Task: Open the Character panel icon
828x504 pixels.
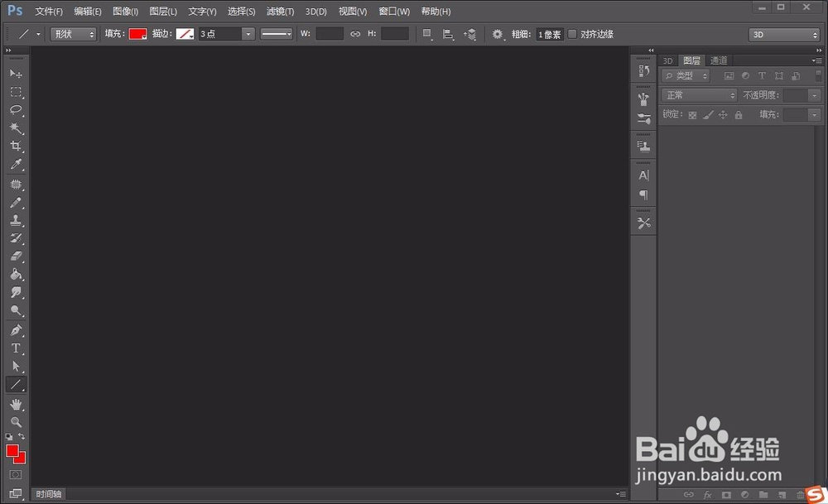Action: [x=643, y=175]
